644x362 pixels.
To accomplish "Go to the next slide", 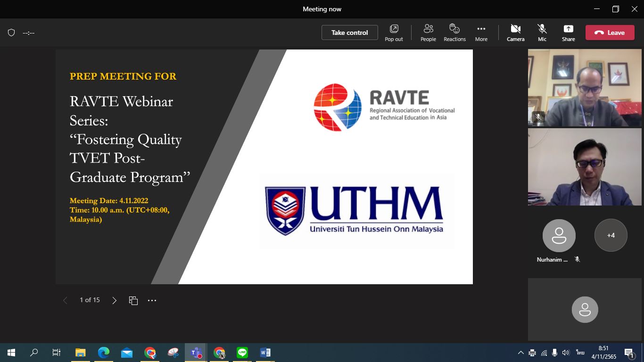I will pos(114,300).
